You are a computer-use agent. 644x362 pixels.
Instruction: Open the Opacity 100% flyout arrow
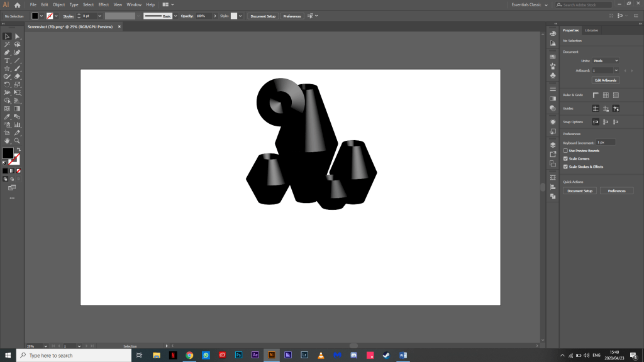coord(215,16)
